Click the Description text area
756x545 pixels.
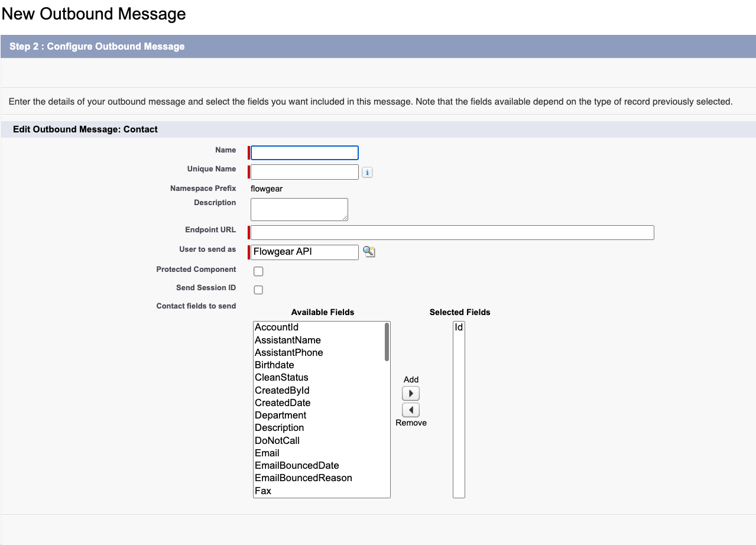click(x=299, y=209)
